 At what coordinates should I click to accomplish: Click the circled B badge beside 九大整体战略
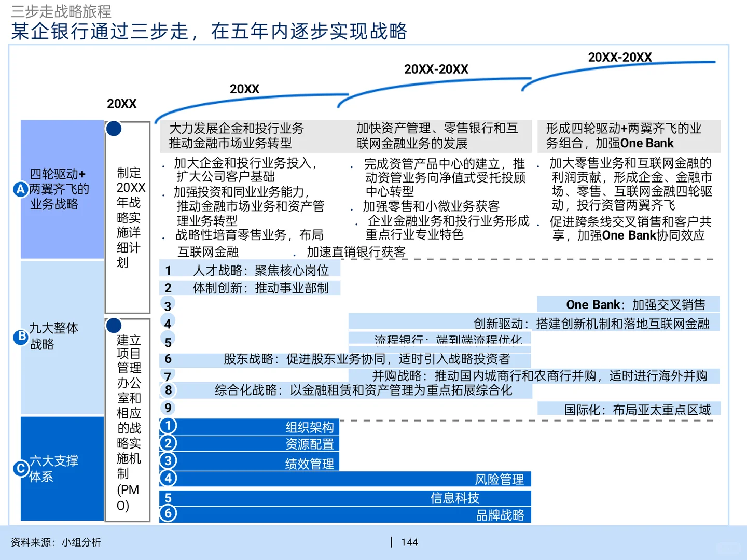pyautogui.click(x=21, y=337)
